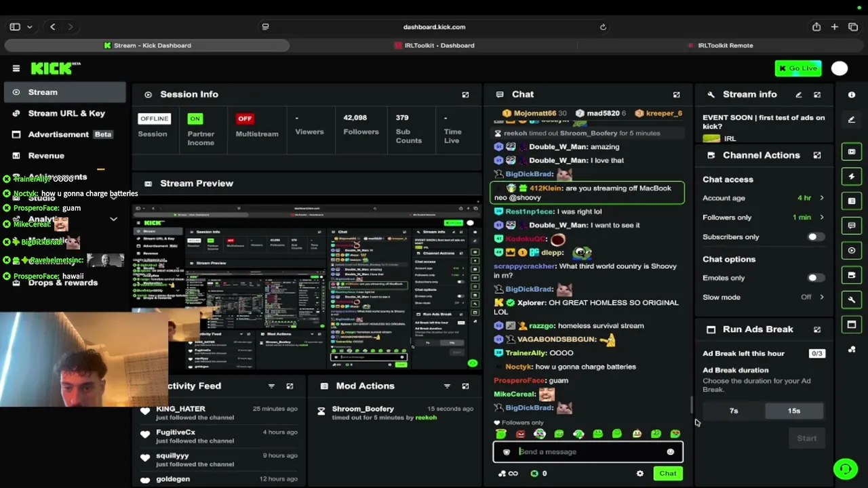Reload the page in the browser toolbar

pyautogui.click(x=603, y=27)
